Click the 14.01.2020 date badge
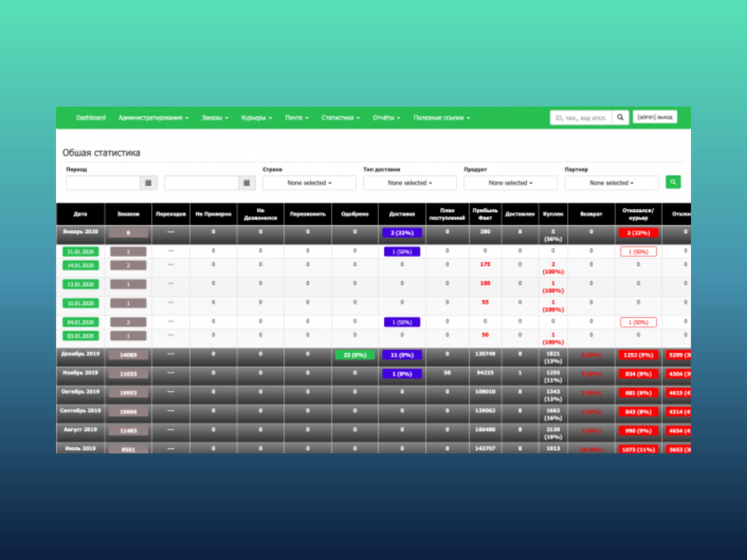Viewport: 747px width, 560px height. [81, 265]
